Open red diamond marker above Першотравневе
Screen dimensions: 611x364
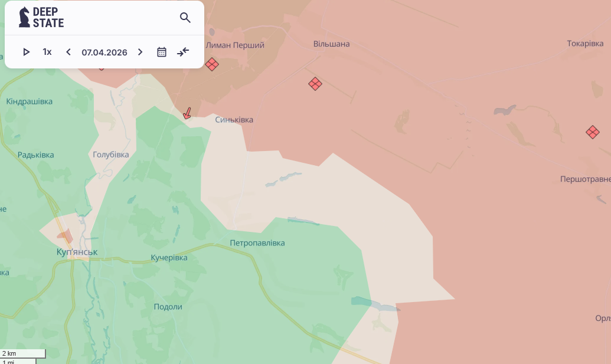593,132
